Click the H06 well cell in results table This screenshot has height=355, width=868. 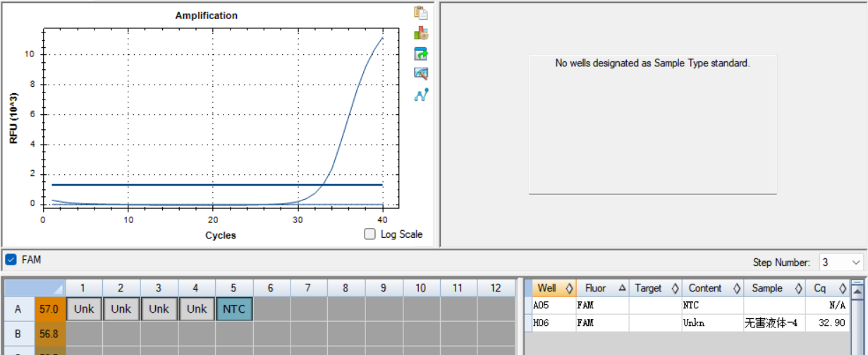coord(554,323)
